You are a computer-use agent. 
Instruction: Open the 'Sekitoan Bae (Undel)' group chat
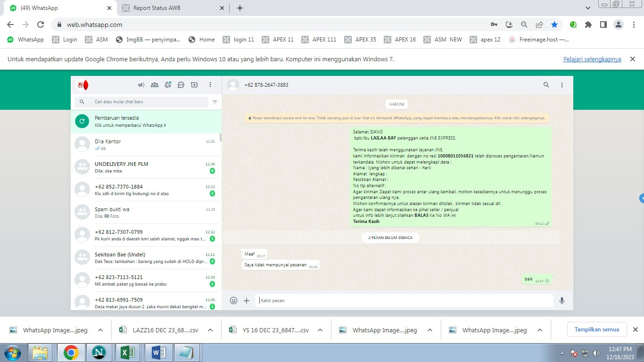point(146,258)
